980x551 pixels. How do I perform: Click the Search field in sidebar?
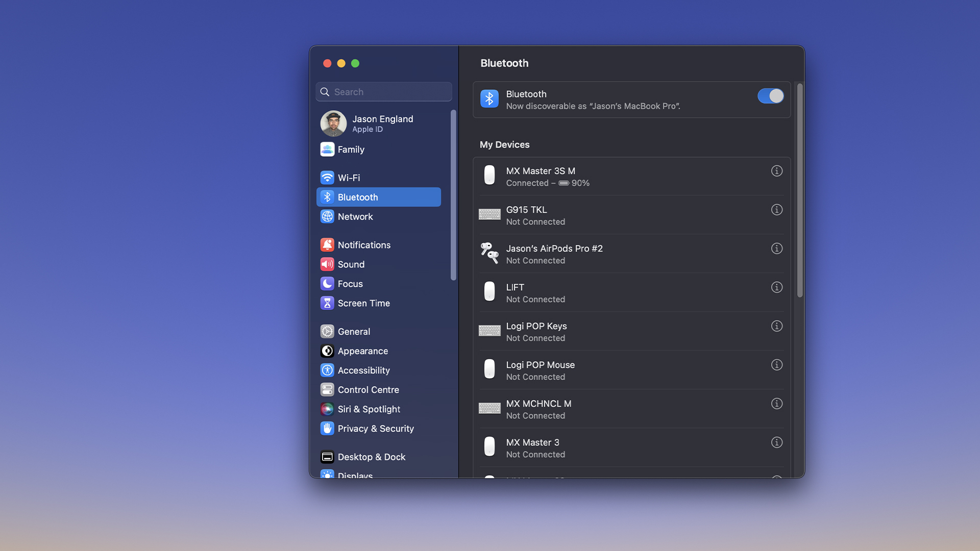384,91
